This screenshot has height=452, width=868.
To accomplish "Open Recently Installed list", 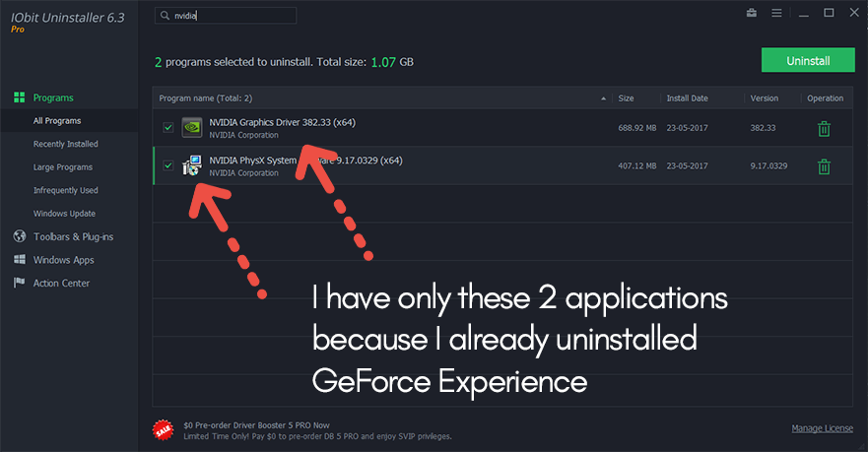I will (x=65, y=144).
